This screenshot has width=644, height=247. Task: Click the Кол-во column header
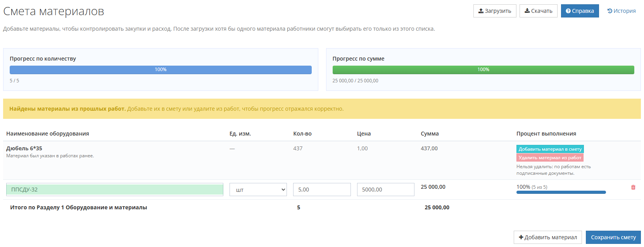coord(302,134)
